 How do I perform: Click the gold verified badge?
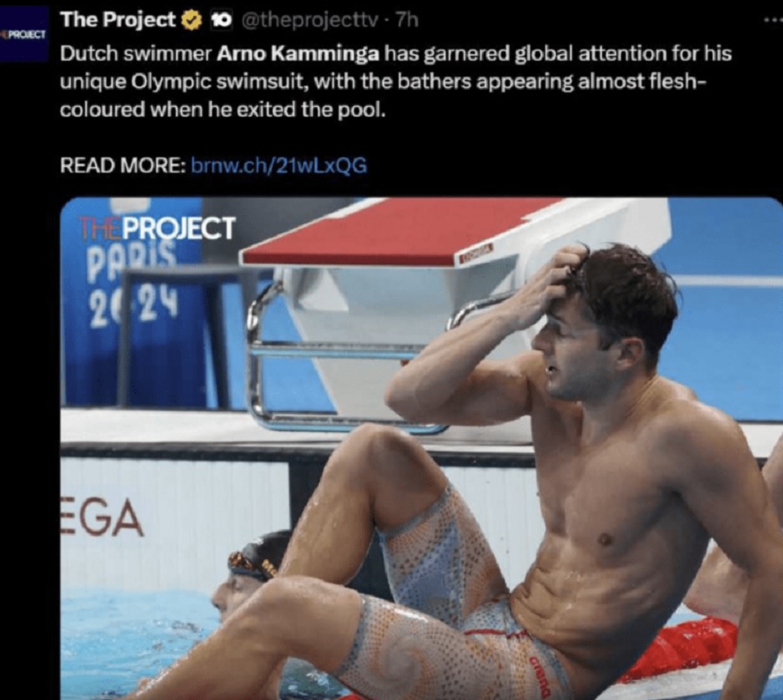(191, 21)
